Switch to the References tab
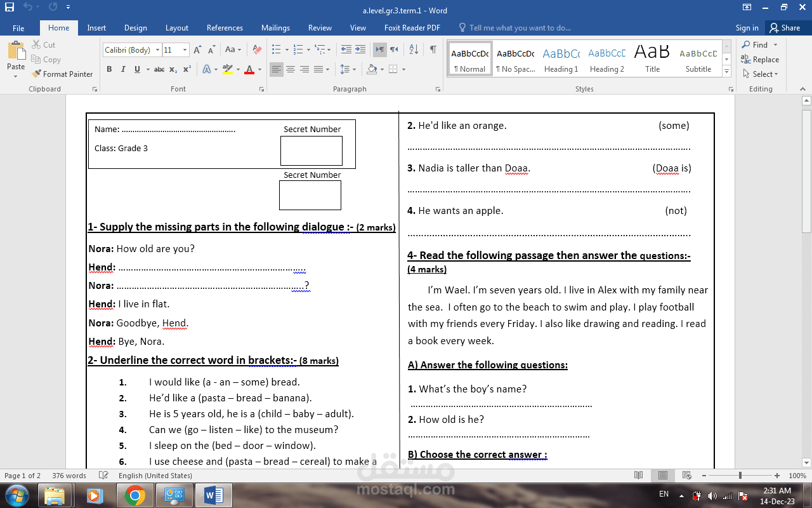This screenshot has width=812, height=508. [x=225, y=28]
